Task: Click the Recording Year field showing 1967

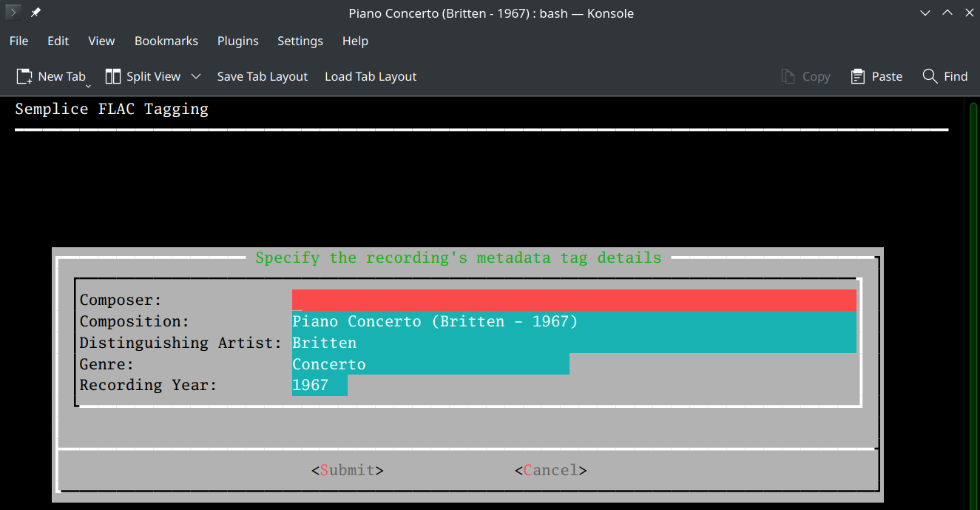Action: [320, 385]
